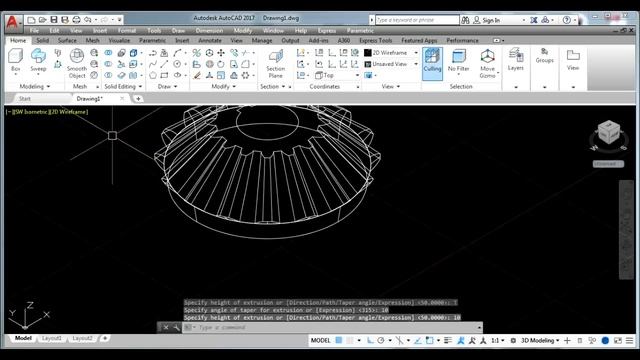Toggle the Culling selection option
The image size is (640, 360).
tap(432, 63)
